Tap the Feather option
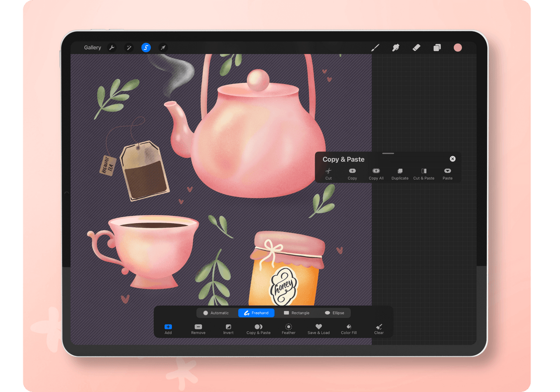Screen dimensions: 560x392 point(288,329)
